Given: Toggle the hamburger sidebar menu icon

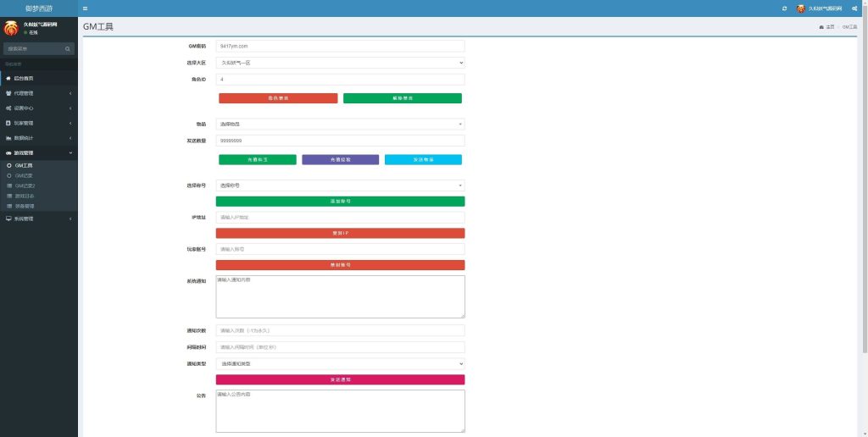Looking at the screenshot, I should pyautogui.click(x=85, y=8).
